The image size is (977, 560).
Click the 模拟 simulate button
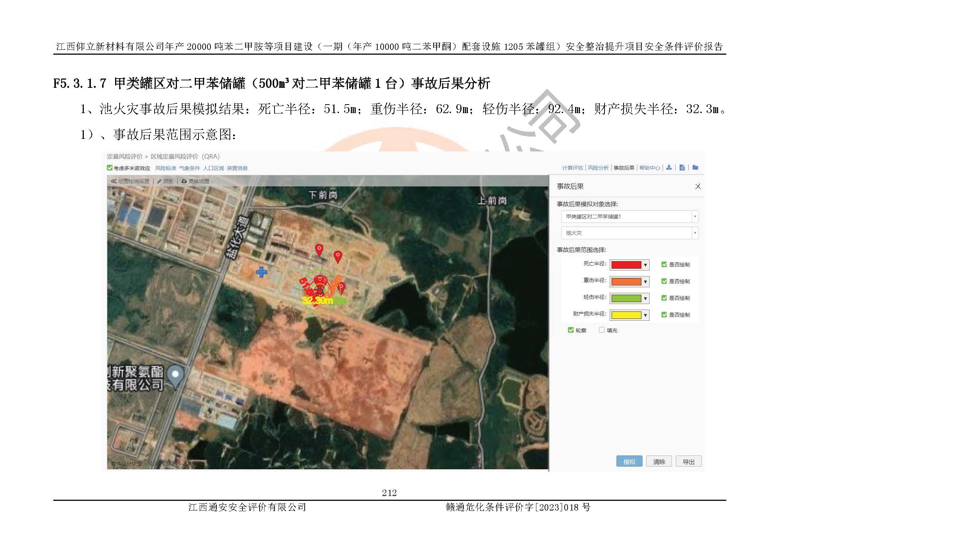coord(629,461)
